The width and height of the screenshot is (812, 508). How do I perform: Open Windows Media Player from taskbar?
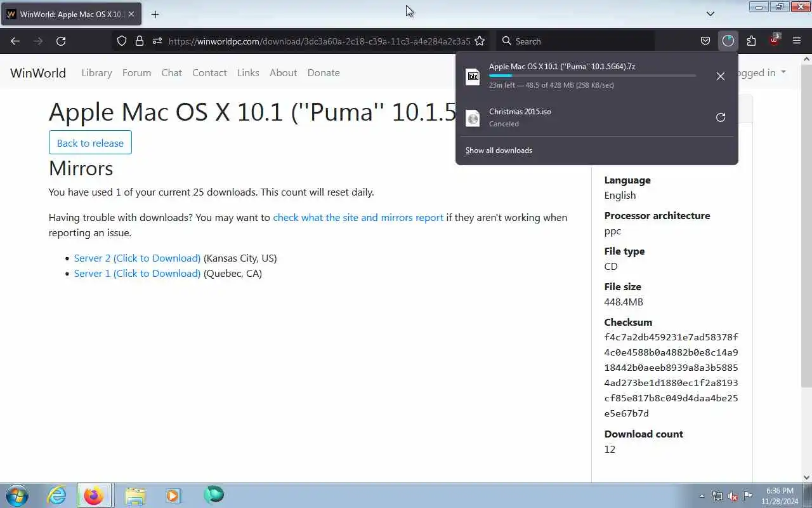pos(173,495)
